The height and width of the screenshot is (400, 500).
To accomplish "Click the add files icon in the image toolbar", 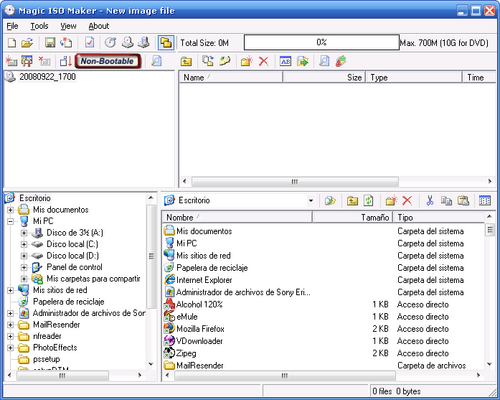I will (x=208, y=61).
